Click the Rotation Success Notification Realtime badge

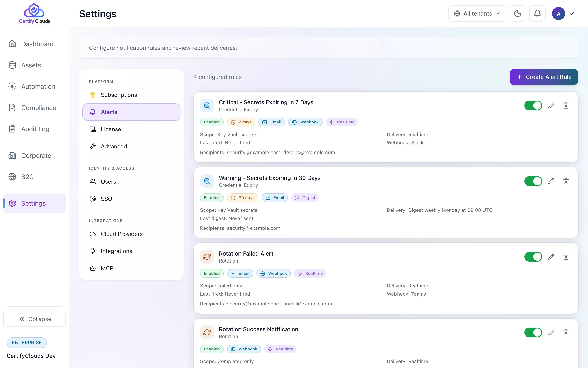point(280,349)
